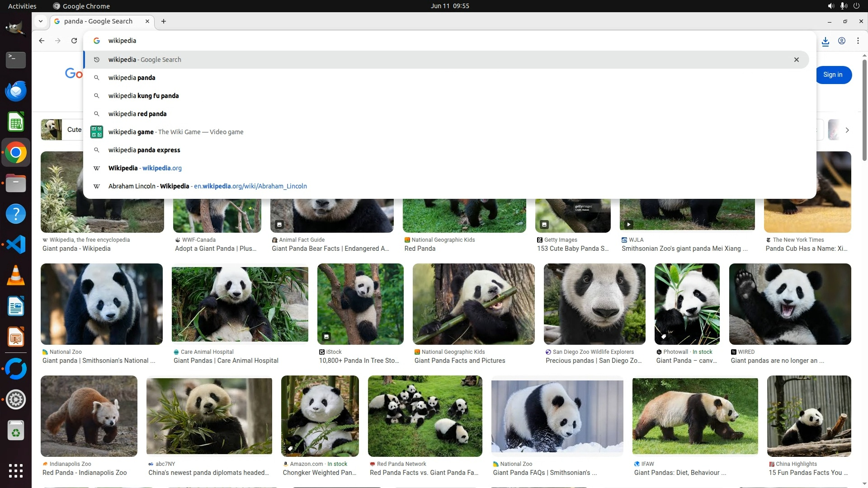Screen dimensions: 868x488
Task: Click the address bar text 'wikipedia'
Action: 122,41
